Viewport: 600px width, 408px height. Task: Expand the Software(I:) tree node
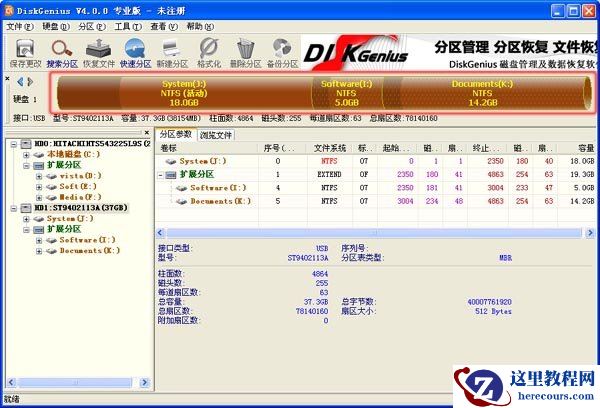pos(39,241)
